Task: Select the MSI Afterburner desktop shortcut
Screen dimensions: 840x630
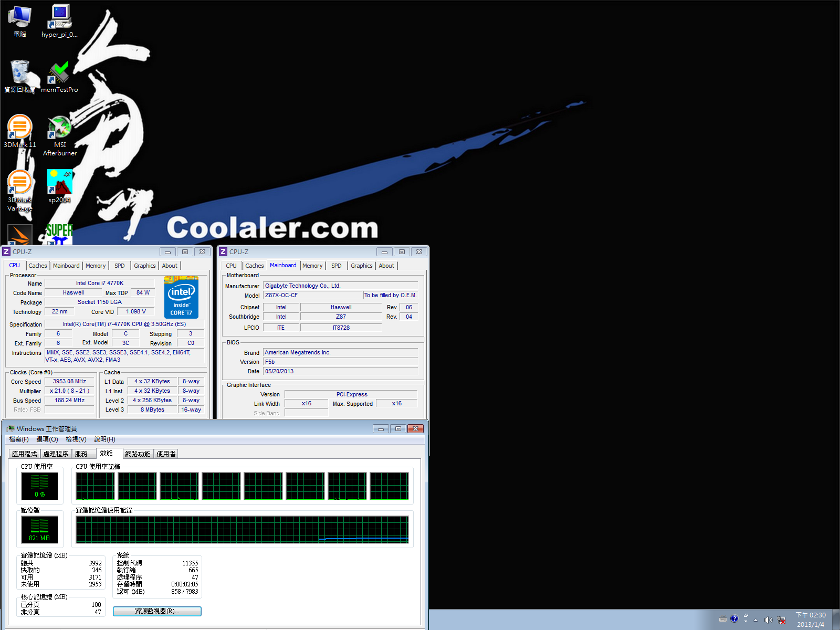Action: (x=59, y=135)
